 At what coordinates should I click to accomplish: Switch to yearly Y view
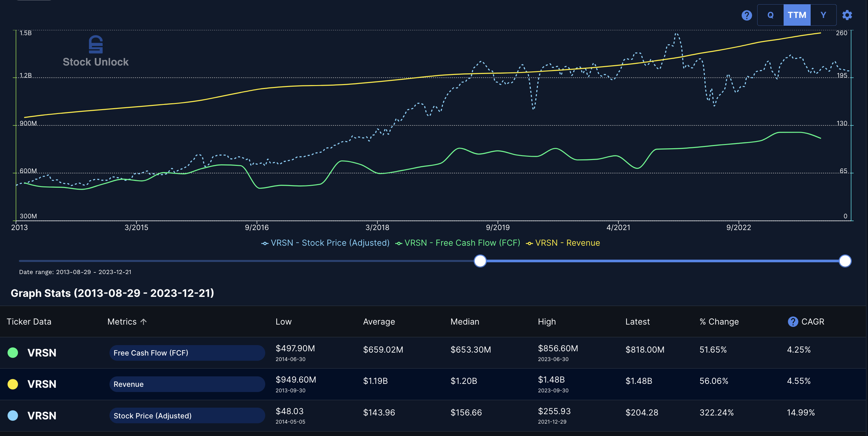[x=823, y=15]
